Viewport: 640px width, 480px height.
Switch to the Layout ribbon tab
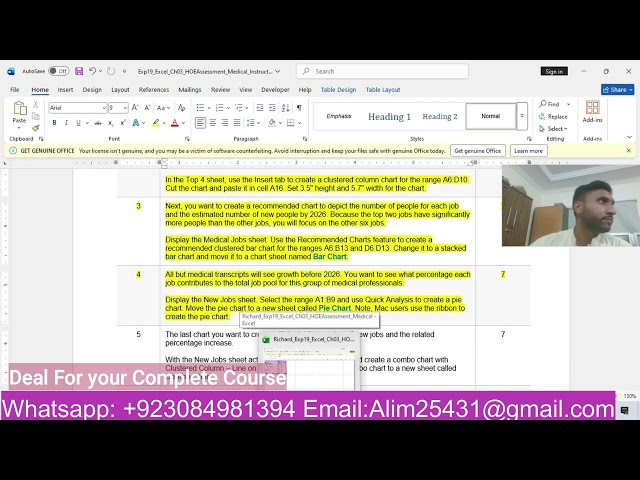point(120,90)
